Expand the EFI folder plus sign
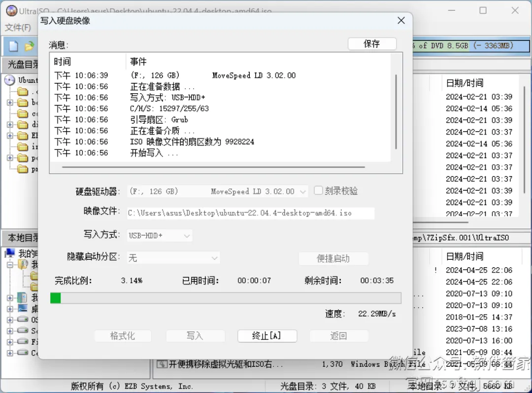 (x=10, y=136)
